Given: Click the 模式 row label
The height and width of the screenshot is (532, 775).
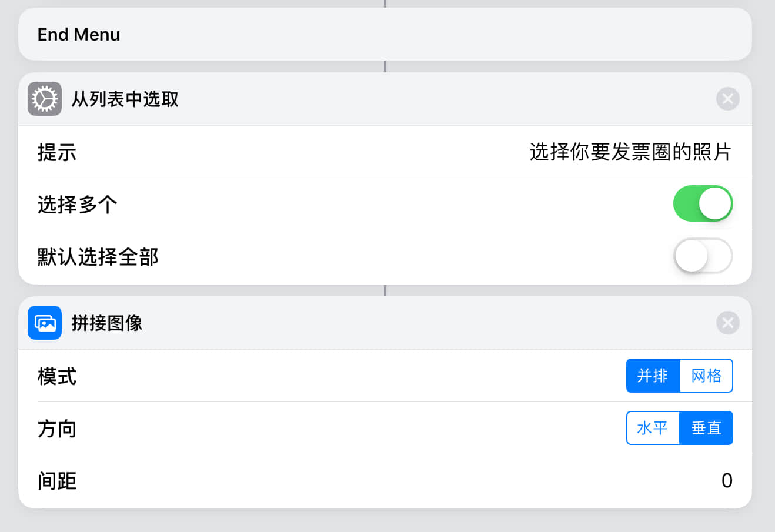Looking at the screenshot, I should tap(57, 376).
